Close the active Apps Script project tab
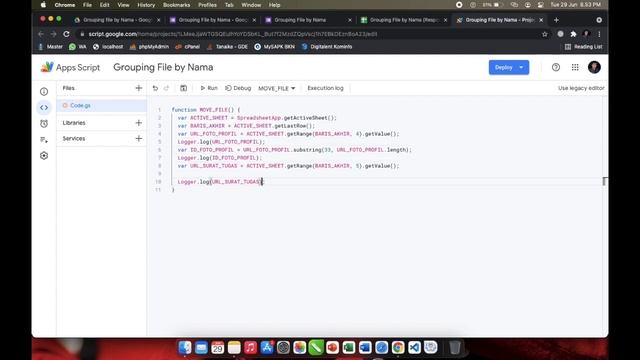The width and height of the screenshot is (640, 360). [x=541, y=20]
